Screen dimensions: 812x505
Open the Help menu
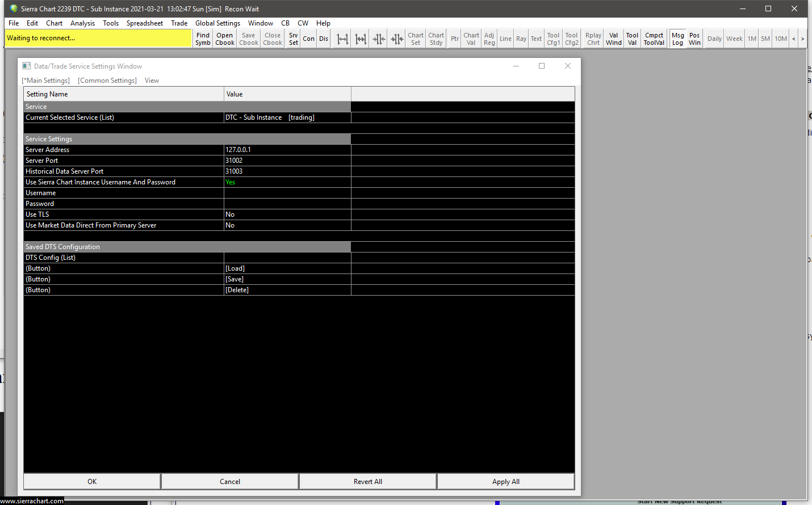[x=324, y=23]
